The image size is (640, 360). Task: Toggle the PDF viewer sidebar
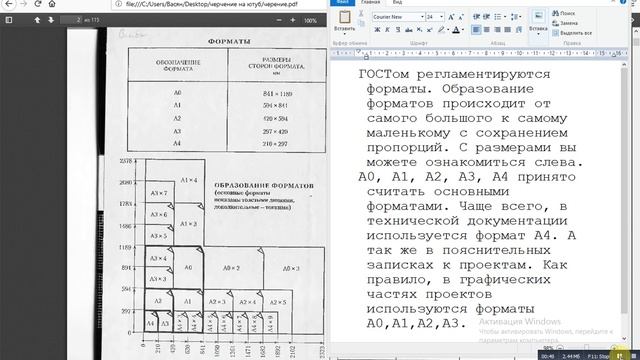click(x=9, y=20)
